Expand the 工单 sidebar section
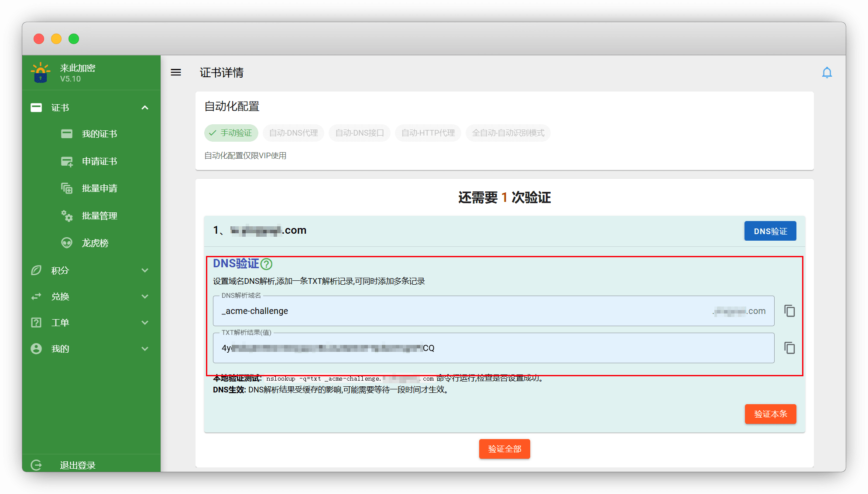Image resolution: width=868 pixels, height=494 pixels. (x=145, y=323)
